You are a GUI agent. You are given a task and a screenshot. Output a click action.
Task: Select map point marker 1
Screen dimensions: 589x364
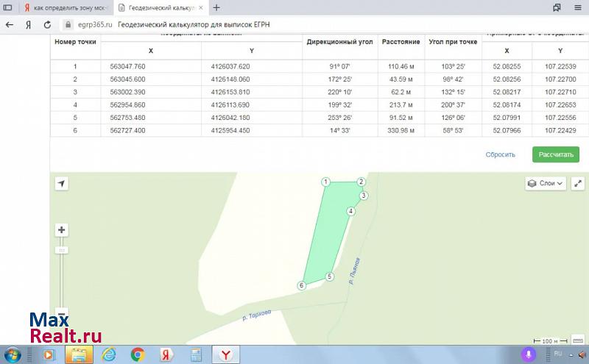pyautogui.click(x=325, y=182)
